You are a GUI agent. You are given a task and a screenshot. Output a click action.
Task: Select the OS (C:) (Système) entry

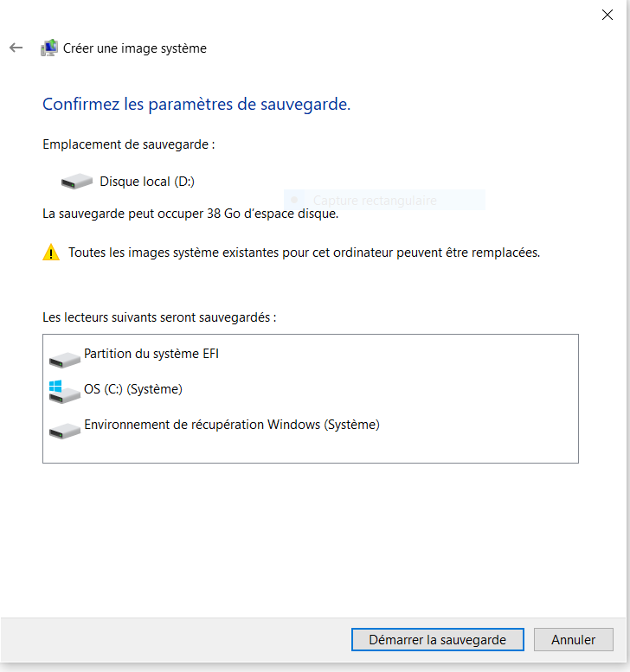click(133, 389)
